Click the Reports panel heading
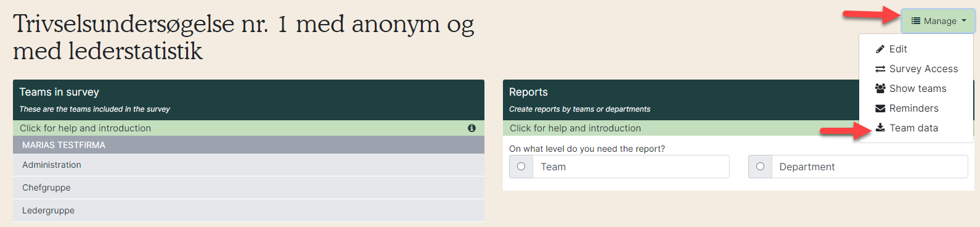The height and width of the screenshot is (227, 980). point(528,92)
